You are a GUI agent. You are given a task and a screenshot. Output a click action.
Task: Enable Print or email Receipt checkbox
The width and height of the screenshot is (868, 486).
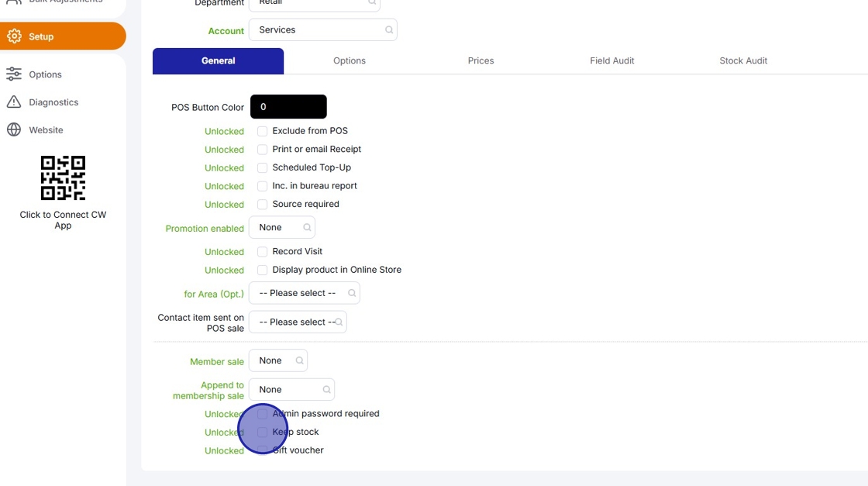point(263,150)
